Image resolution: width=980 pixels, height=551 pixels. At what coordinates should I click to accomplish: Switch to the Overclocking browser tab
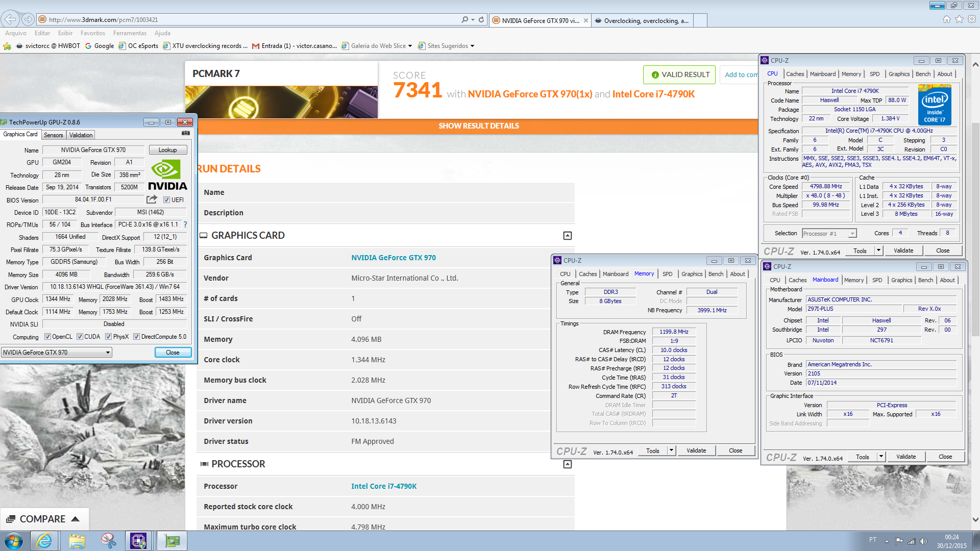[x=643, y=20]
